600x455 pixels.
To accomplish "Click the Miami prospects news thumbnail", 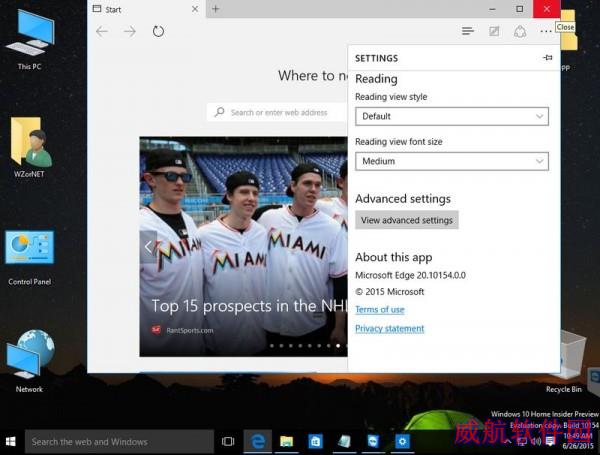I will (x=244, y=247).
